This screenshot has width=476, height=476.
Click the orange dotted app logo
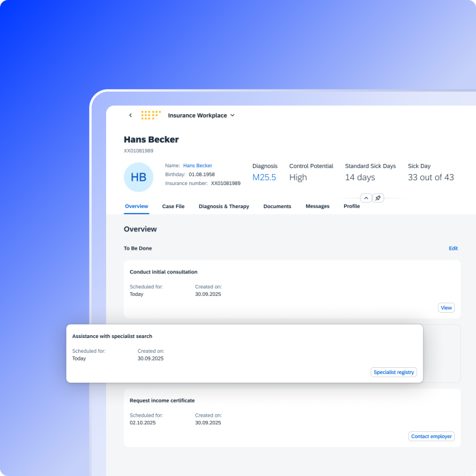tap(150, 116)
